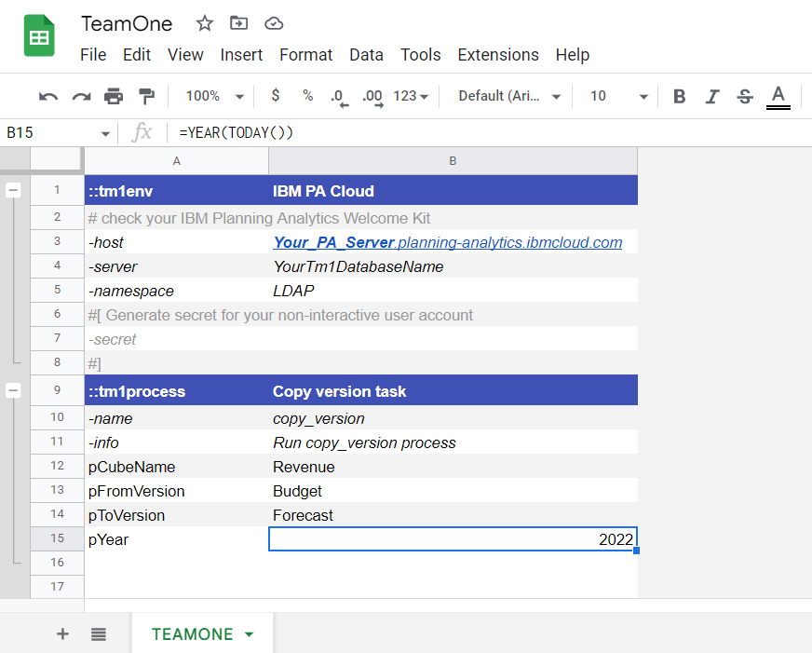Select the Run copy_version process cell

pos(453,442)
